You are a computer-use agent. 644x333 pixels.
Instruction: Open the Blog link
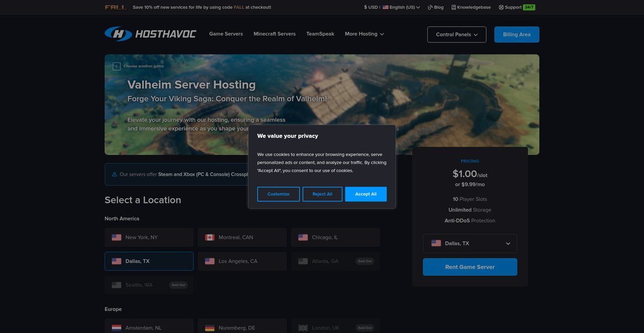(436, 8)
